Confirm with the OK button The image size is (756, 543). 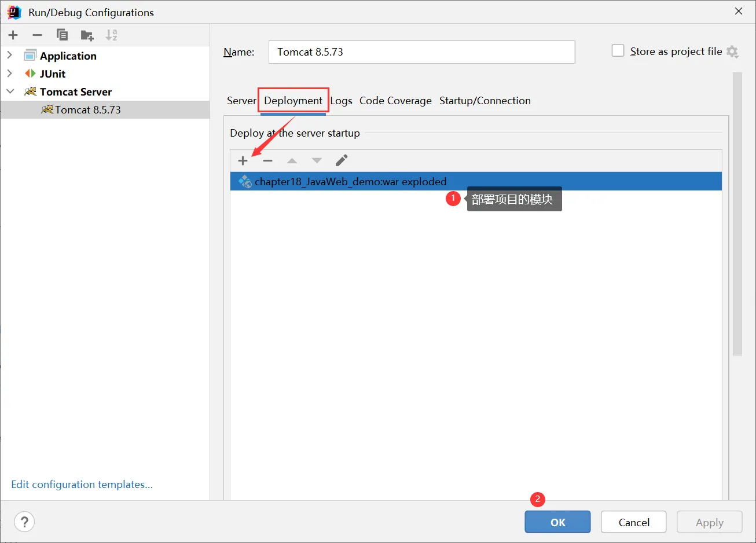click(x=558, y=522)
